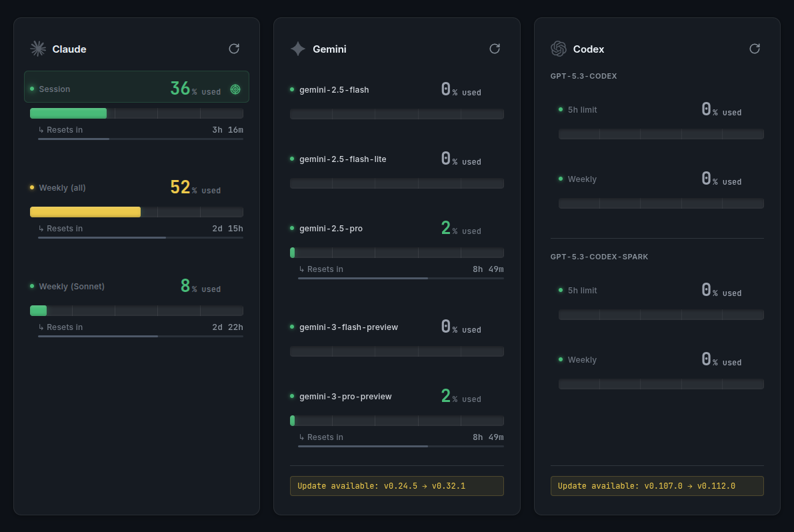Click the 2d 15h reset time

[228, 229]
